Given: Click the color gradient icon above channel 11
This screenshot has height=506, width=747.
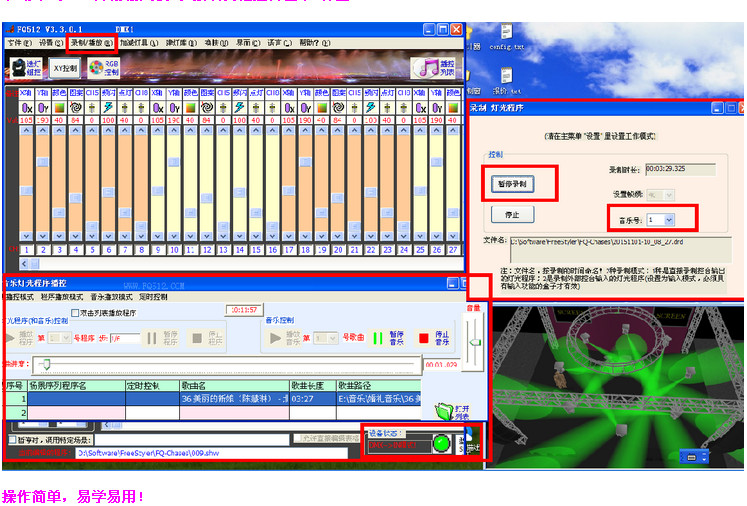Looking at the screenshot, I should (191, 108).
